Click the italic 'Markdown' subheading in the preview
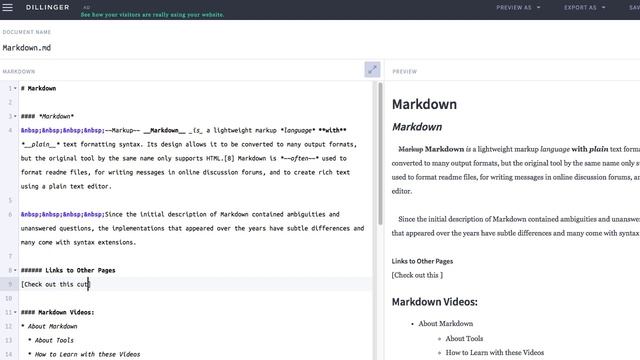 [417, 127]
